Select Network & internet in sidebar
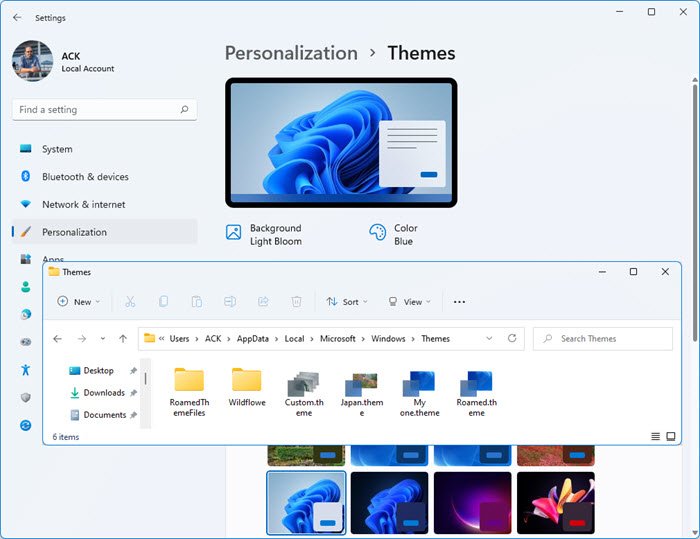This screenshot has height=539, width=700. point(83,204)
